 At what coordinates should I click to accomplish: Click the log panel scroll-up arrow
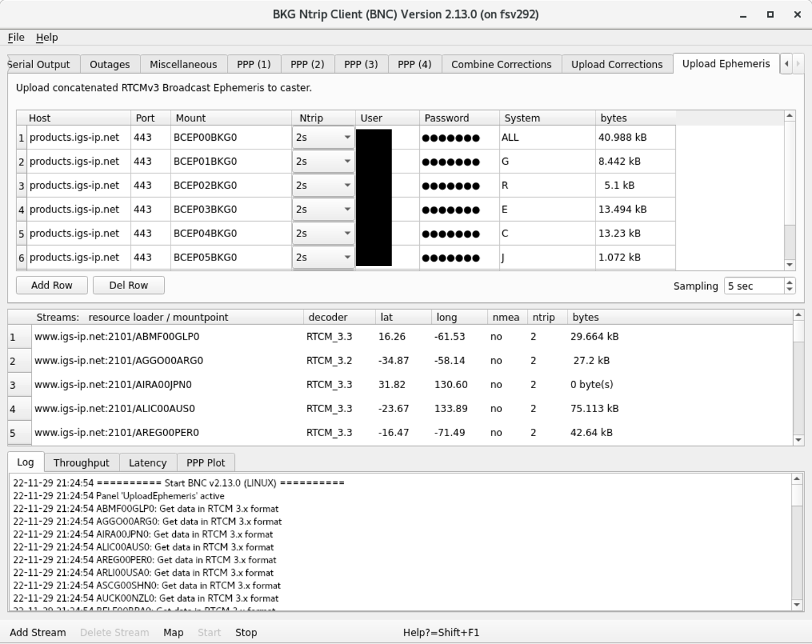[797, 479]
